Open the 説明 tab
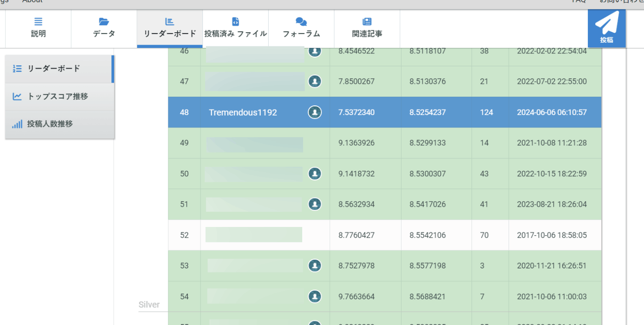Image resolution: width=644 pixels, height=325 pixels. [38, 29]
